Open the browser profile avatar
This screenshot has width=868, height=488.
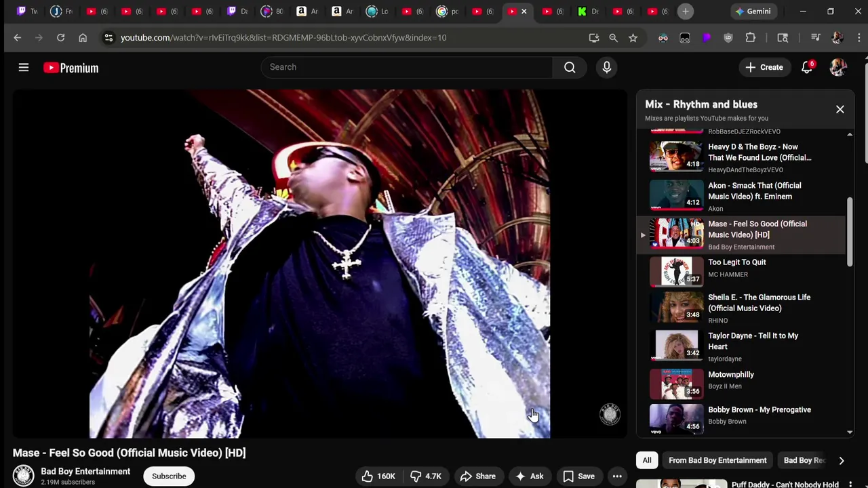pyautogui.click(x=837, y=38)
